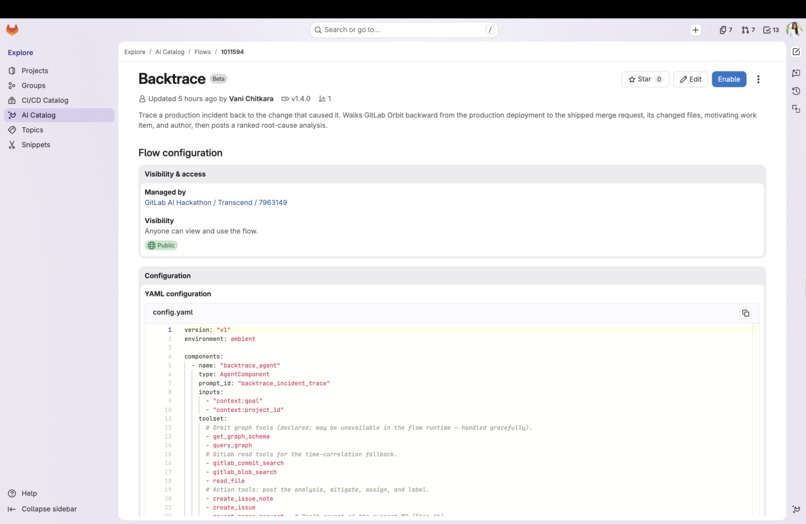Click the Duo icon at bottom right
The image size is (806, 524).
(796, 509)
